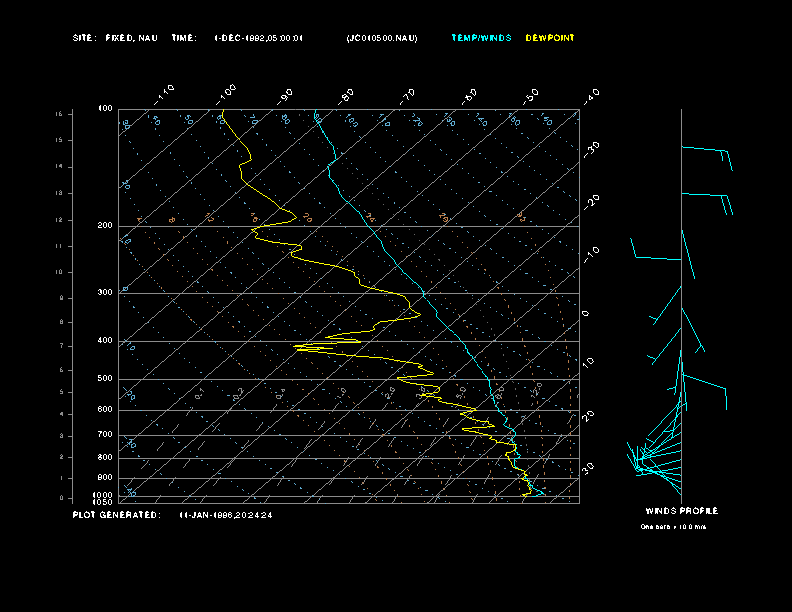This screenshot has width=792, height=612.
Task: Select the "FIXED, NAU" site name
Action: click(131, 38)
